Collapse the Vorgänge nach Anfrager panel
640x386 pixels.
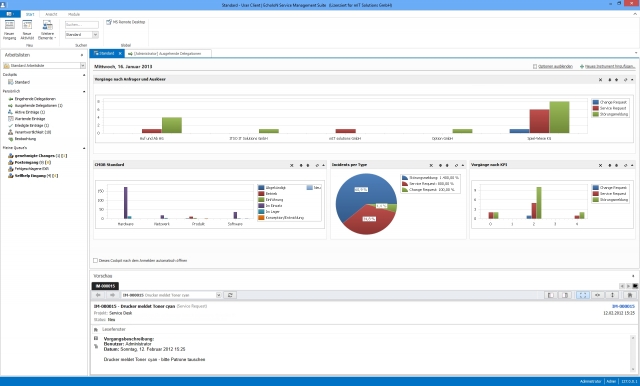tap(632, 80)
